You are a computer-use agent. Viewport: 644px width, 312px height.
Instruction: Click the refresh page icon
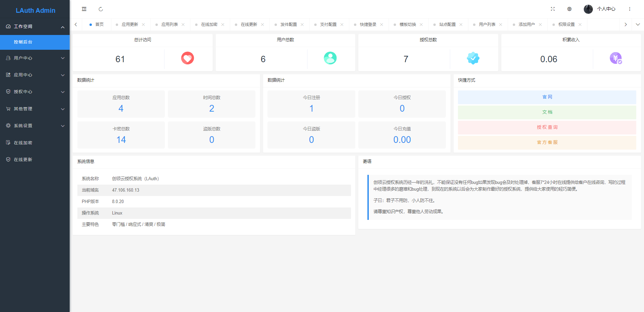click(x=101, y=9)
